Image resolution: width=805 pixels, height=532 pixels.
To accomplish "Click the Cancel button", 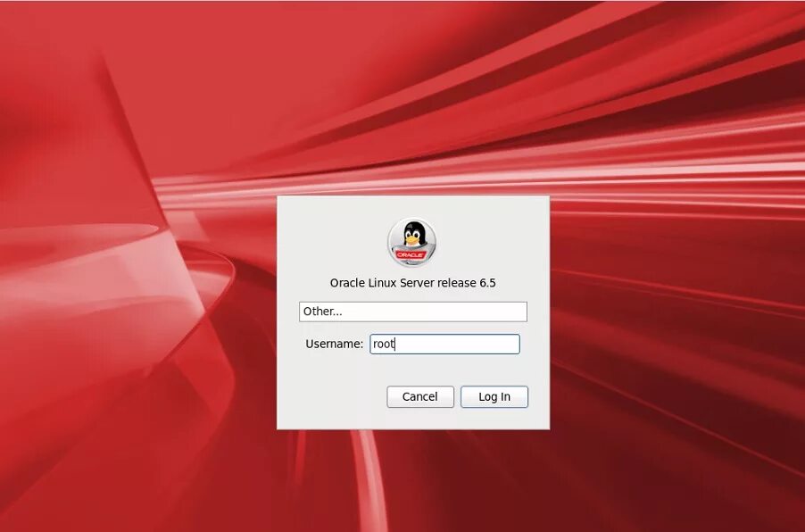I will tap(420, 397).
